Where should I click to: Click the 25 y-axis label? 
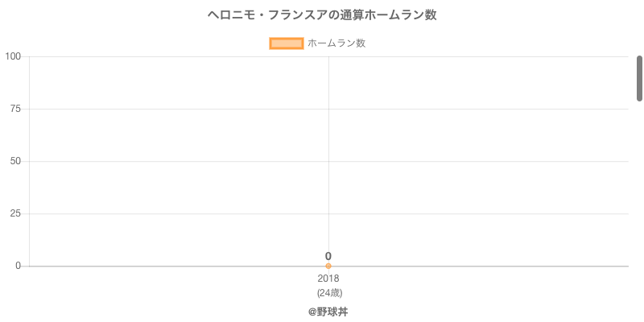(15, 213)
